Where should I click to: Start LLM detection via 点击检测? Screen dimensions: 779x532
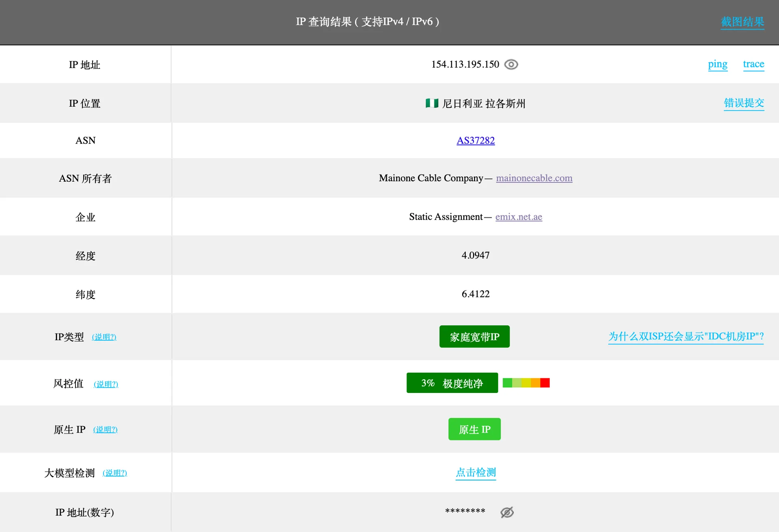476,472
